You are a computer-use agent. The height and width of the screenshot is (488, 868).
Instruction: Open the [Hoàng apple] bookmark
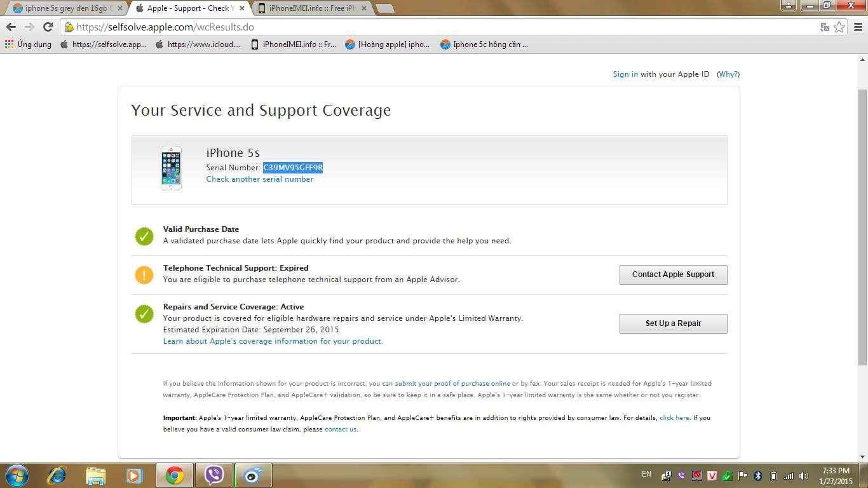click(x=388, y=44)
